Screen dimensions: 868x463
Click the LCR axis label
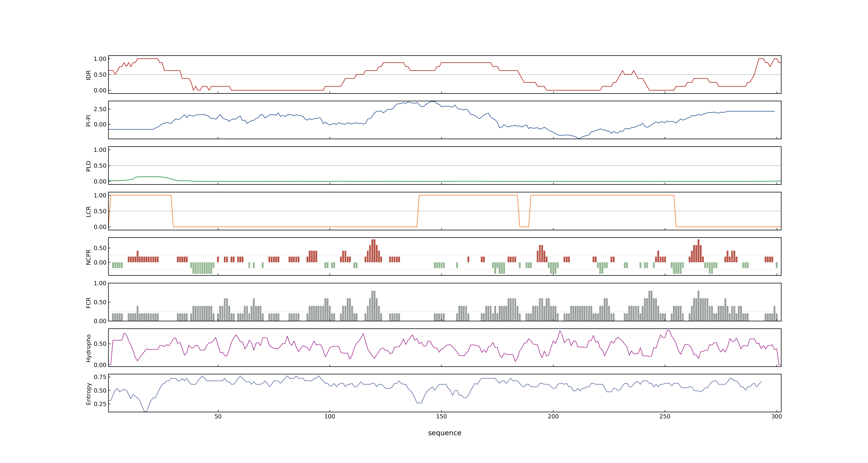pyautogui.click(x=88, y=211)
